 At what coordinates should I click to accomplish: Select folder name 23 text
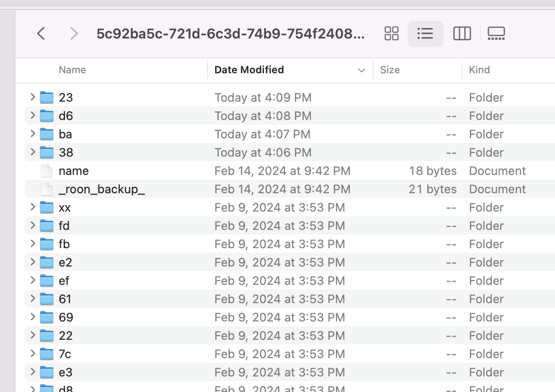[66, 98]
